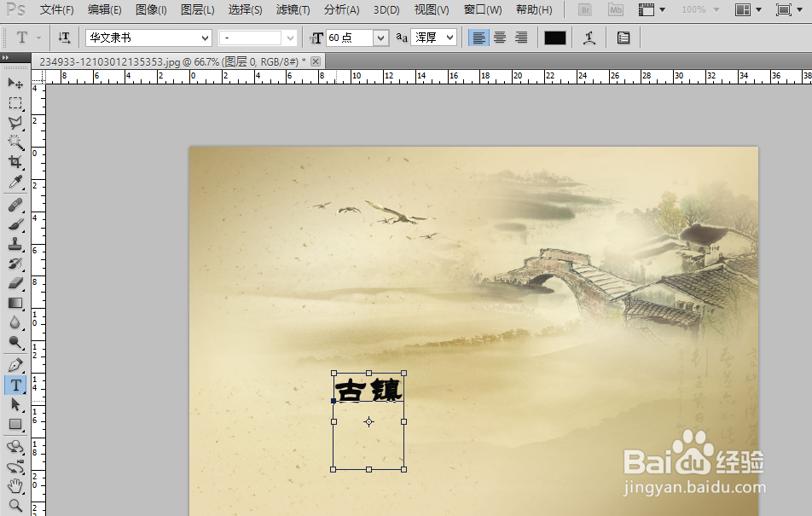
Task: Launch Mini Bridge
Action: click(x=615, y=9)
